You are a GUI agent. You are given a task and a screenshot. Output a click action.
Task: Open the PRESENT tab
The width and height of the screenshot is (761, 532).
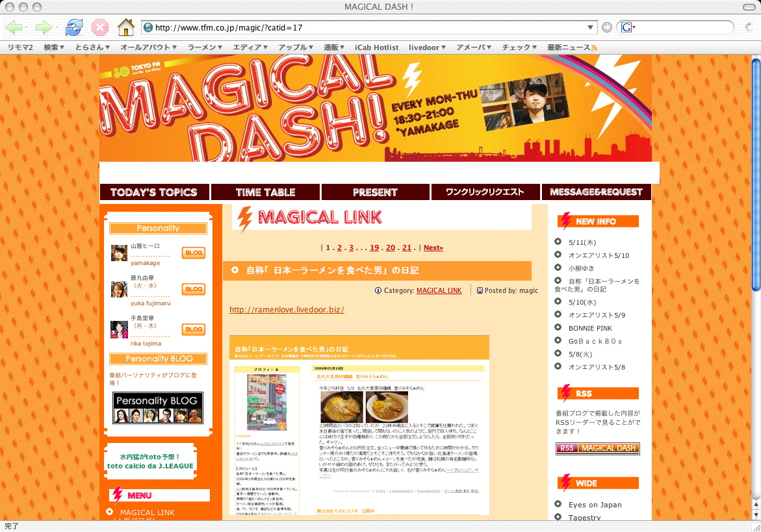pos(375,192)
